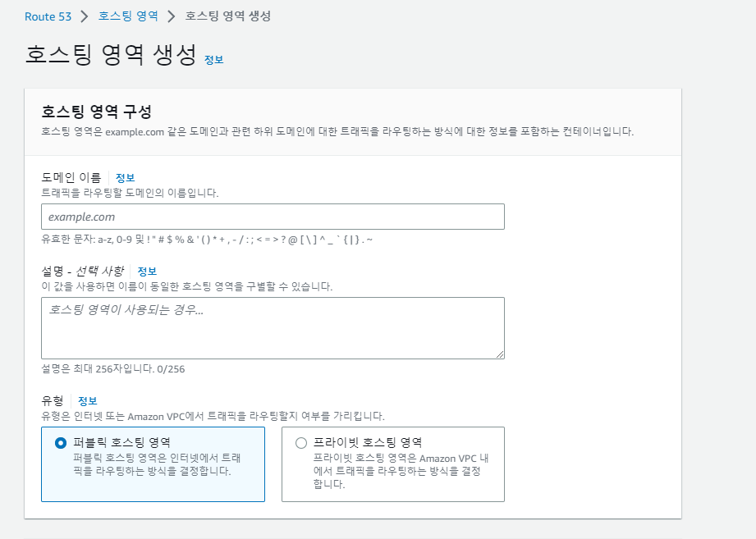Click the description text area resize handle
Image resolution: width=756 pixels, height=539 pixels.
[x=500, y=354]
